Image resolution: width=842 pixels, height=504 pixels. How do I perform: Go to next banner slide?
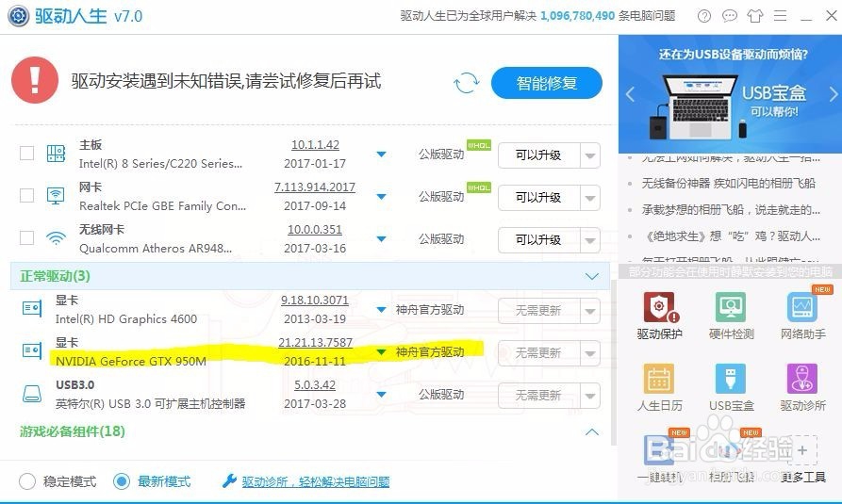coord(833,94)
